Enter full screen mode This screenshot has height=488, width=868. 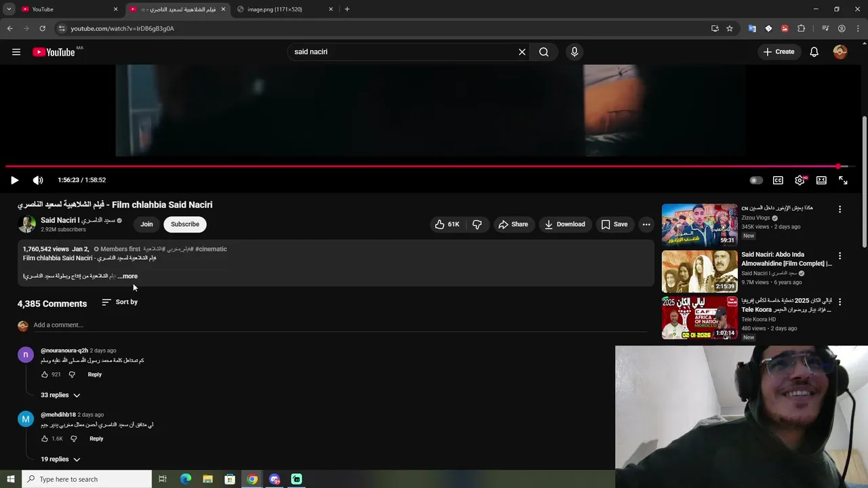pyautogui.click(x=843, y=180)
